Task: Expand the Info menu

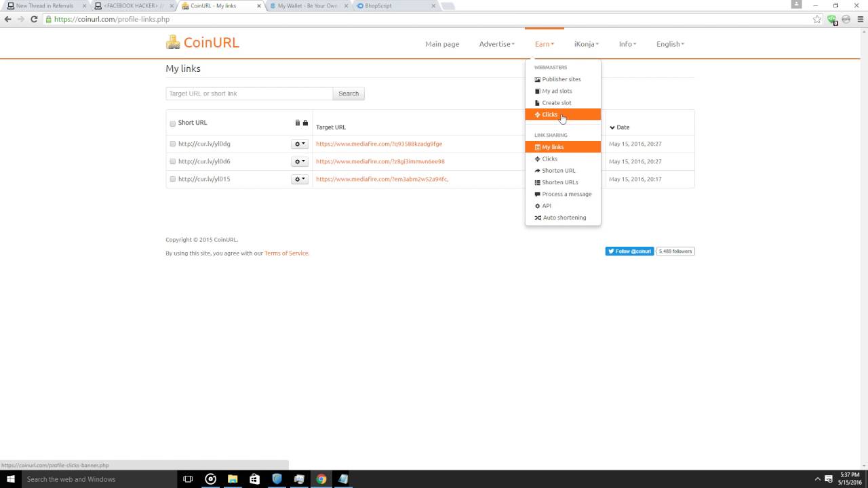Action: [x=627, y=44]
